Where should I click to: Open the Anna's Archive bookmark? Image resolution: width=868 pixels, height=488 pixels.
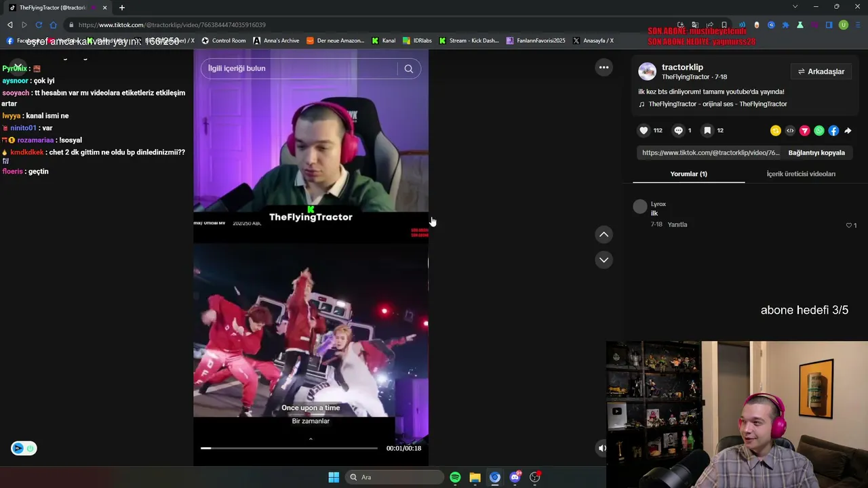pos(276,41)
